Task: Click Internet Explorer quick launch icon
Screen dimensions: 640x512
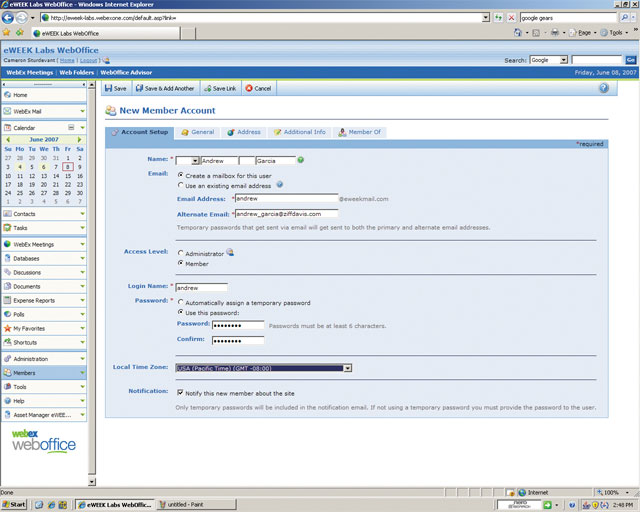Action: [51, 505]
